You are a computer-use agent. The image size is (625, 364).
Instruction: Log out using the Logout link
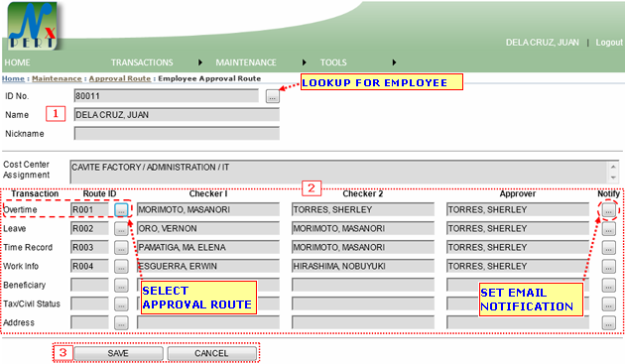(x=609, y=43)
